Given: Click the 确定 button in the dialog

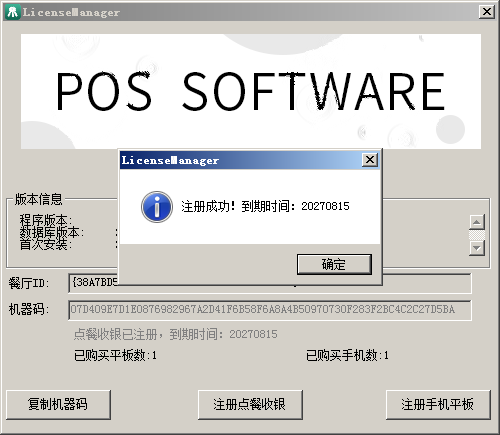Looking at the screenshot, I should 334,264.
